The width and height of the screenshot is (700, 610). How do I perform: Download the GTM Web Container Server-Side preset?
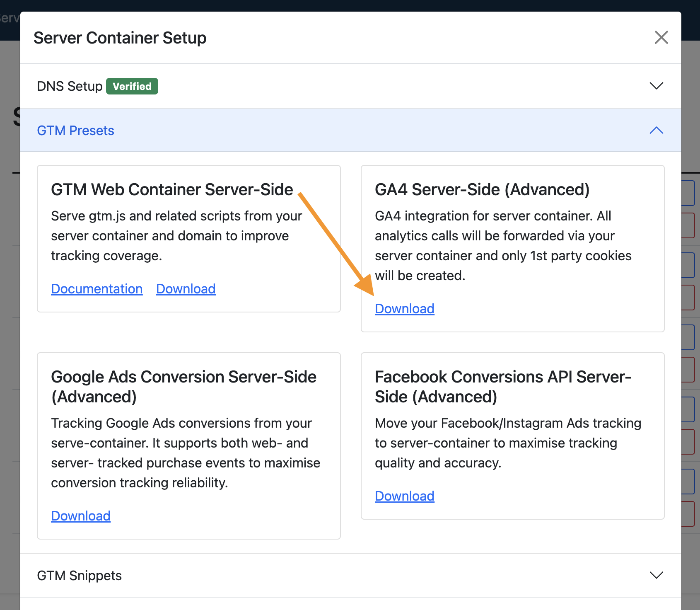(x=186, y=289)
